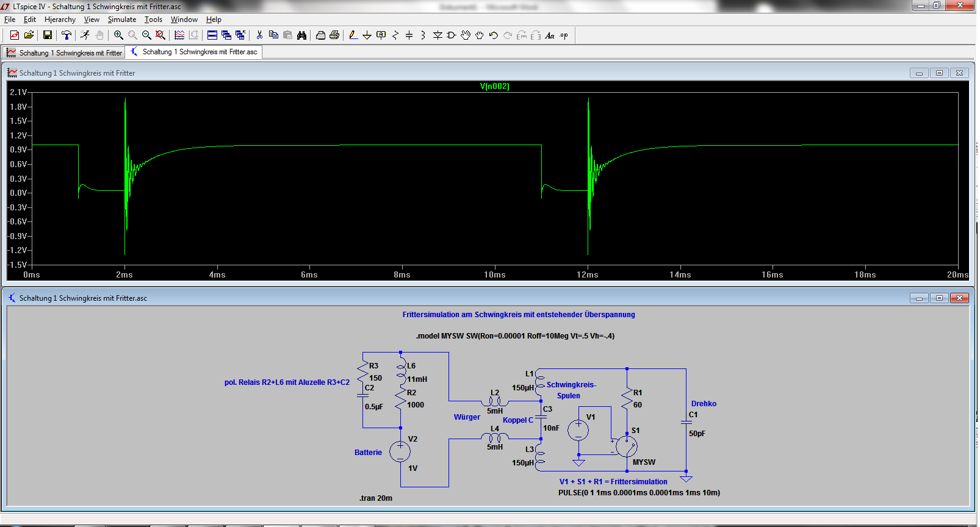Switch to the waveform plot tab

(x=64, y=53)
